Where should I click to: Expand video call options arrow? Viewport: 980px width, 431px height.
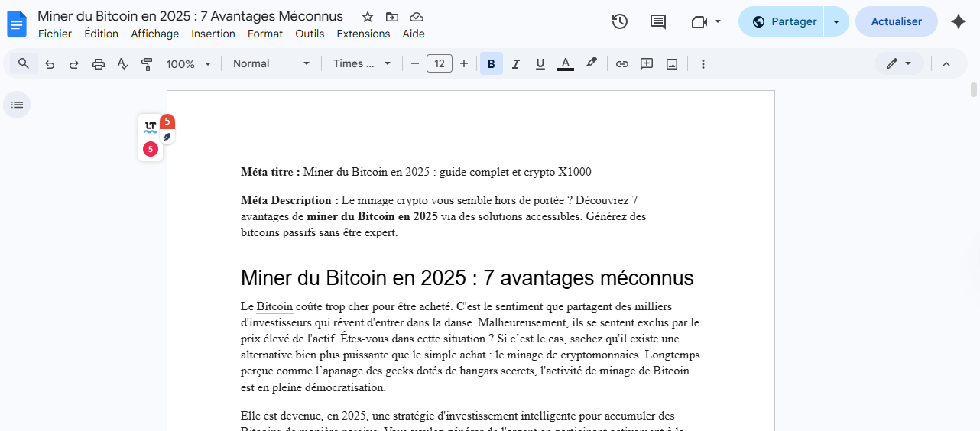coord(718,21)
